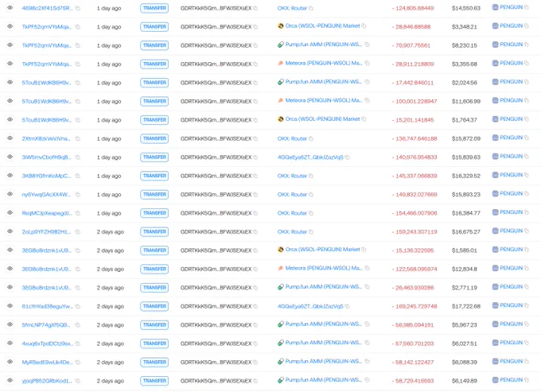The height and width of the screenshot is (392, 541).
Task: Open 4GQeEya6ZT..GbkIZazVqS link on $15,839.63 row
Action: click(x=310, y=157)
